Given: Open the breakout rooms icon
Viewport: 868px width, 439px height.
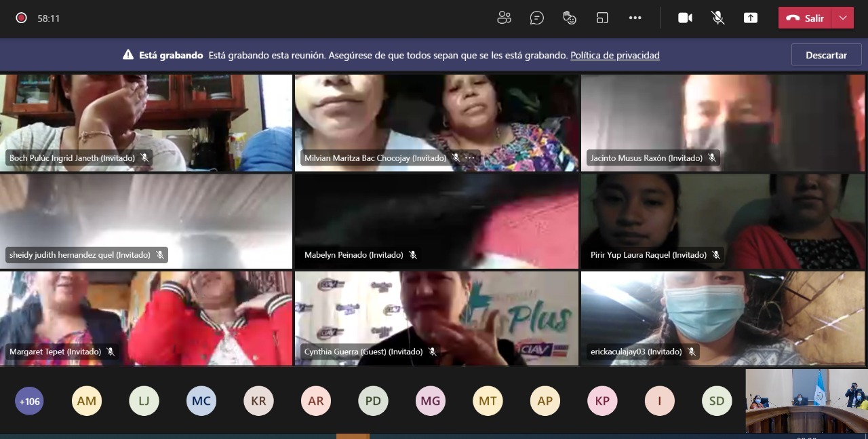Looking at the screenshot, I should point(602,18).
